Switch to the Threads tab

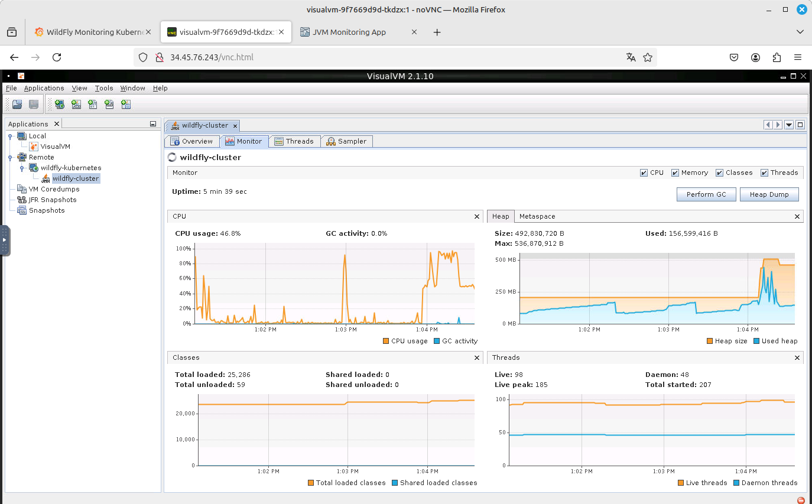294,141
